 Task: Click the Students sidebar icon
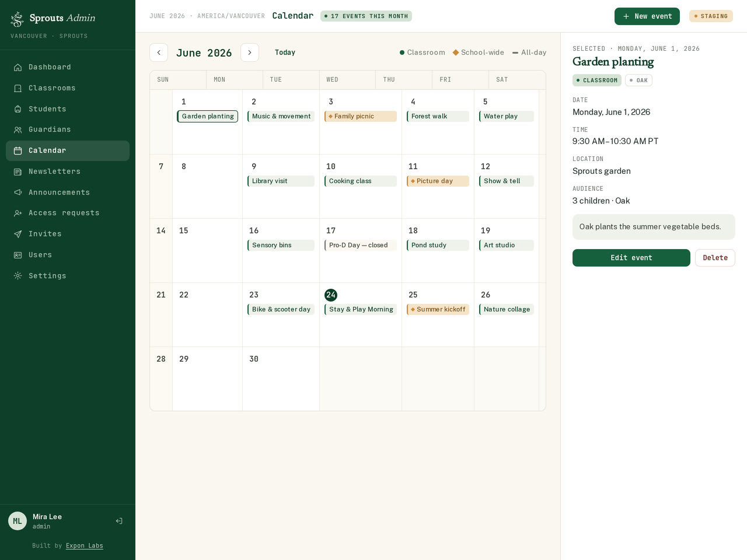(18, 109)
